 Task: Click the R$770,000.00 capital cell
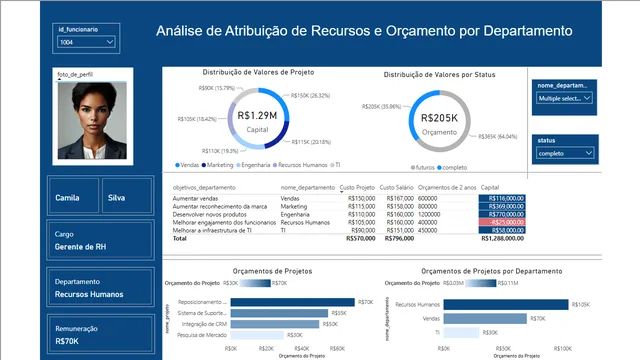click(502, 214)
